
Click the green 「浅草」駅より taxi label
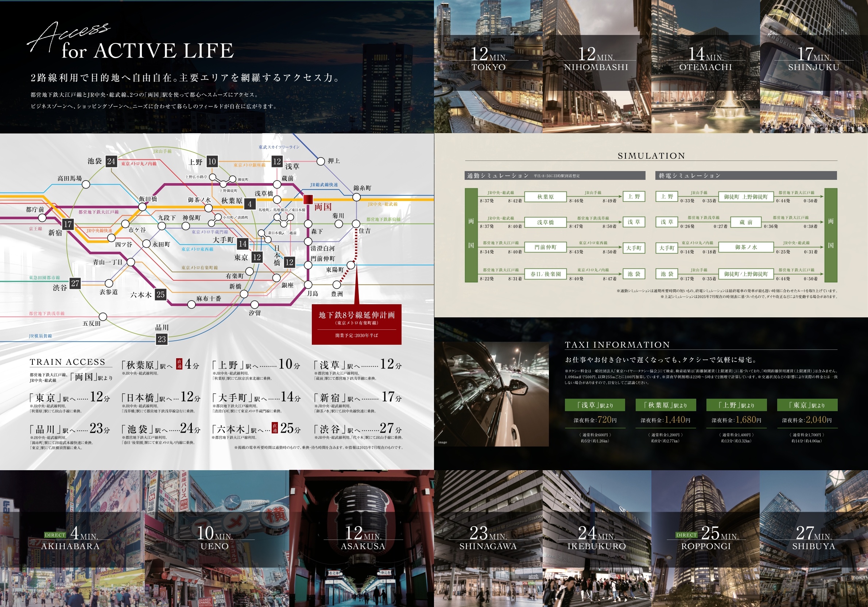[x=595, y=405]
